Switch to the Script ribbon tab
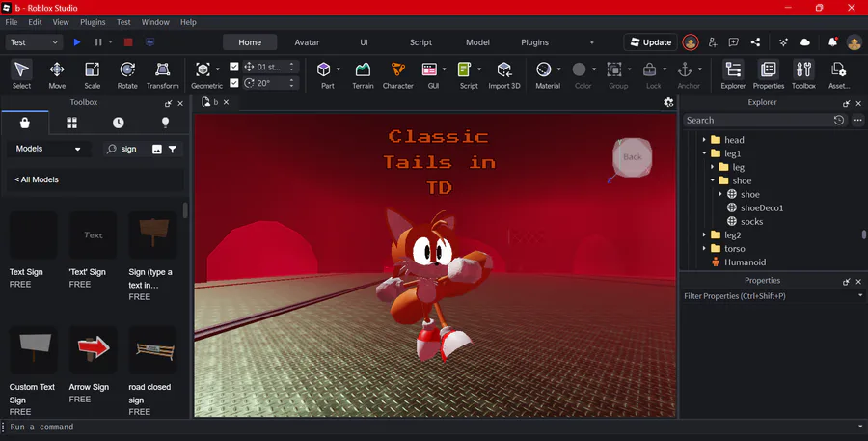This screenshot has height=441, width=868. pos(420,42)
